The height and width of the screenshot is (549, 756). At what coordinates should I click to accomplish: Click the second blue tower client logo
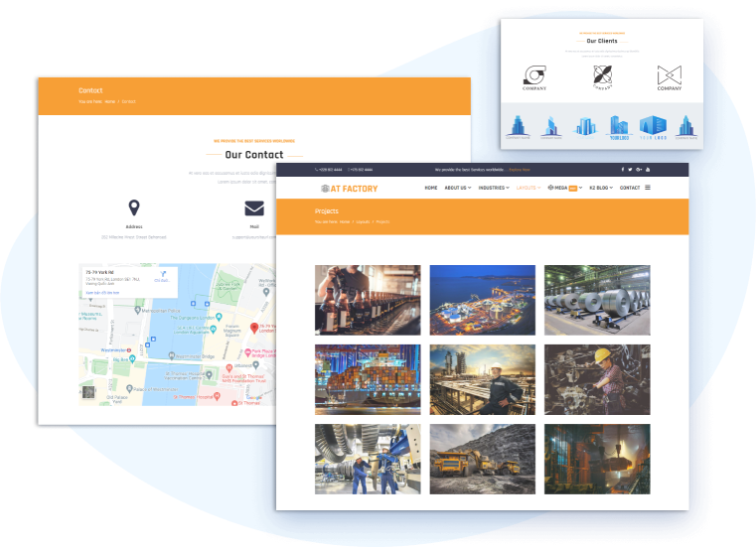[551, 127]
